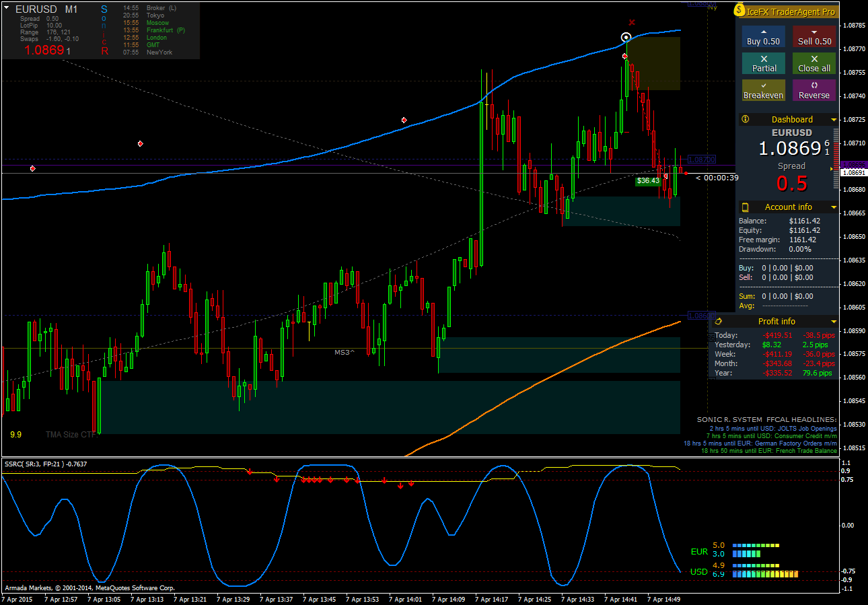Click the Sell 0.50 button
Screen dimensions: 868x605
(x=814, y=36)
